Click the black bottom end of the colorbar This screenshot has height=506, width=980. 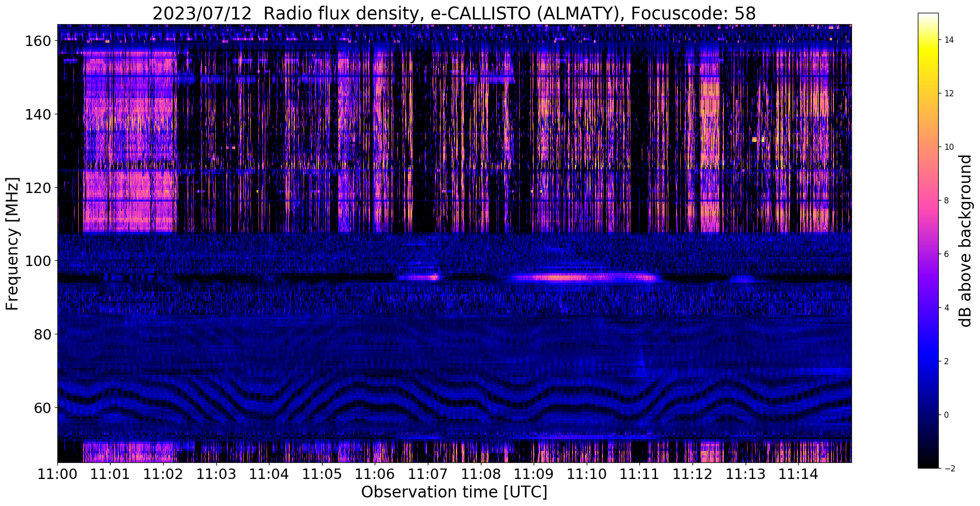928,464
